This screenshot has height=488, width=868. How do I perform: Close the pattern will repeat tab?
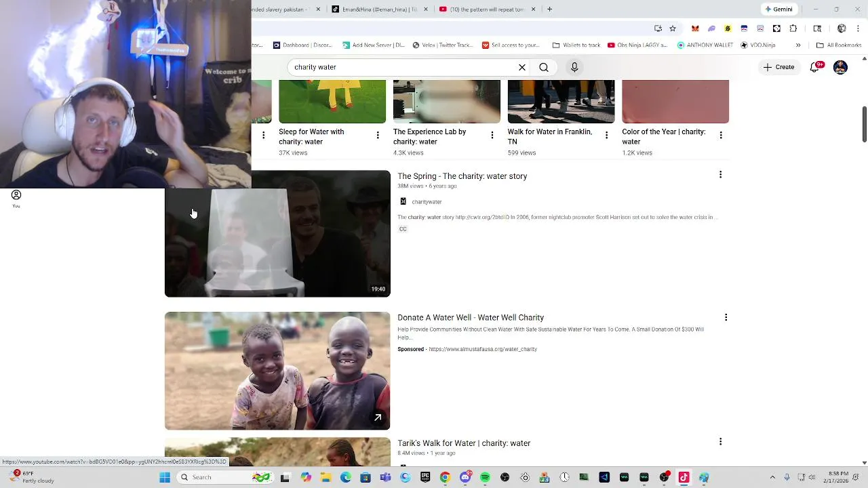point(533,9)
